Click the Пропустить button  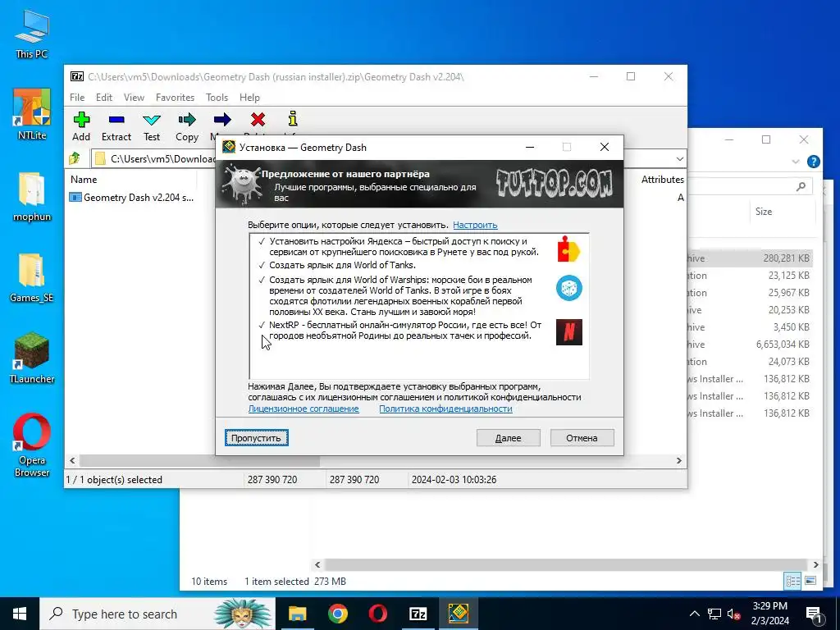(257, 438)
